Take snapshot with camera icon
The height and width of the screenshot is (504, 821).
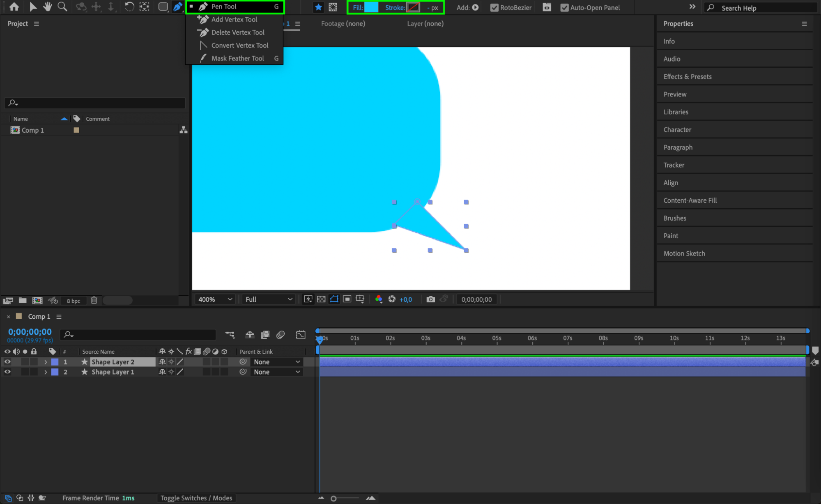coord(430,299)
